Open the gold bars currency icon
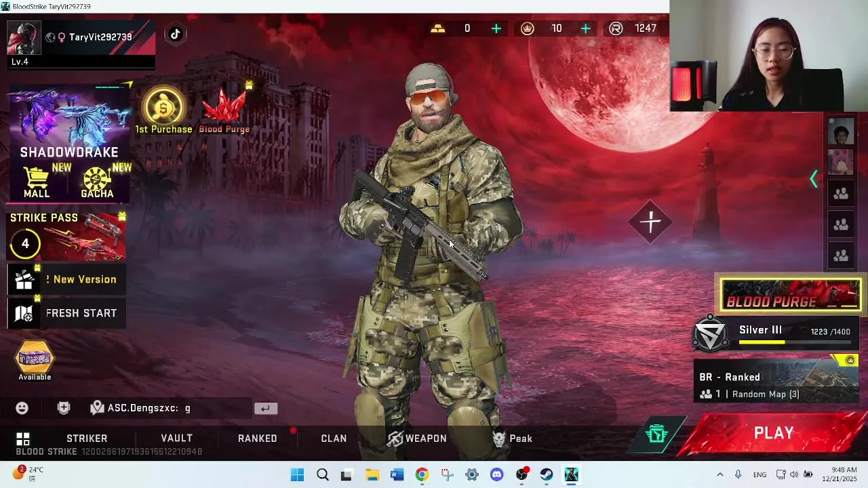The image size is (868, 488). click(x=438, y=28)
